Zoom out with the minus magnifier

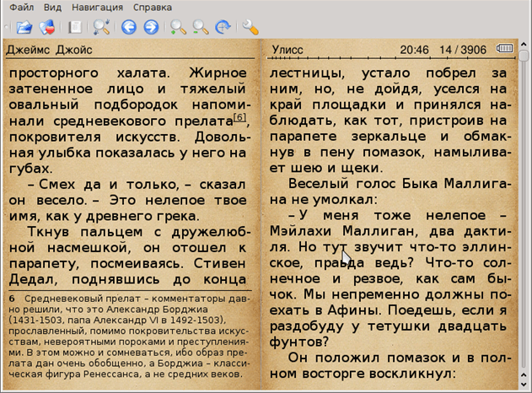point(201,27)
